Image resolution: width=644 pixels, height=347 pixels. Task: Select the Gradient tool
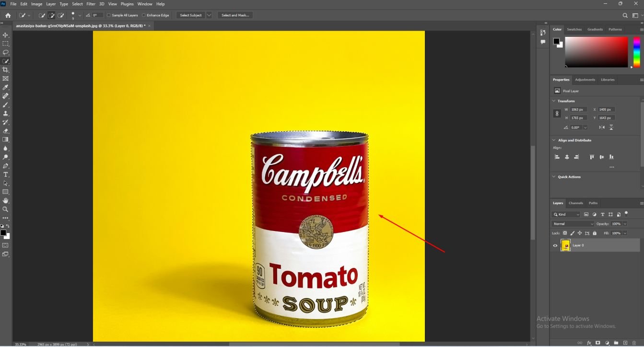[6, 139]
